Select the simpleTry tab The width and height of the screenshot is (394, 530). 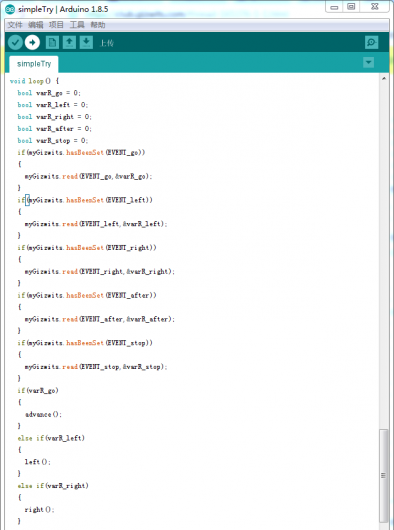tap(34, 64)
